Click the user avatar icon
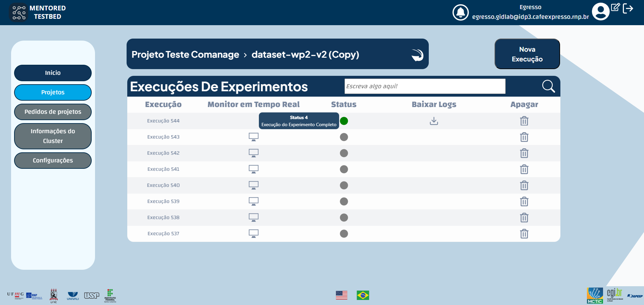 tap(600, 11)
